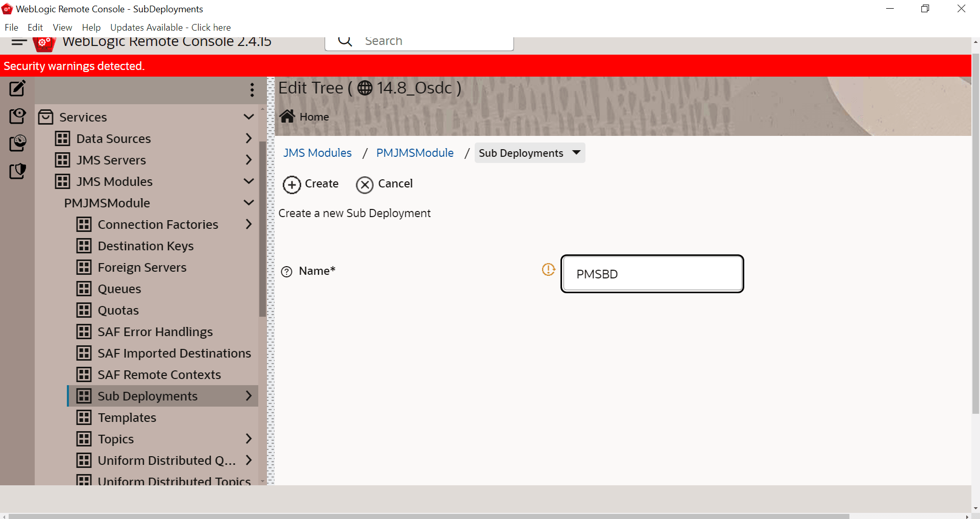
Task: Open the Help menu
Action: click(x=91, y=28)
